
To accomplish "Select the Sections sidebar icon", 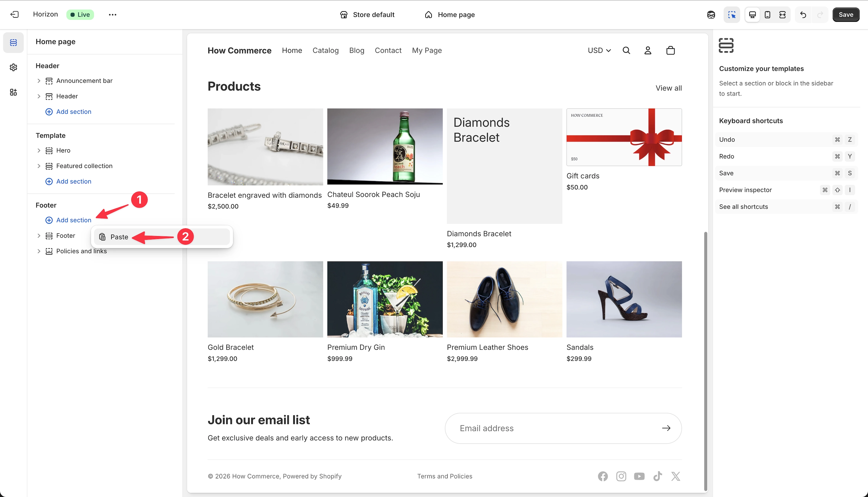I will tap(13, 43).
